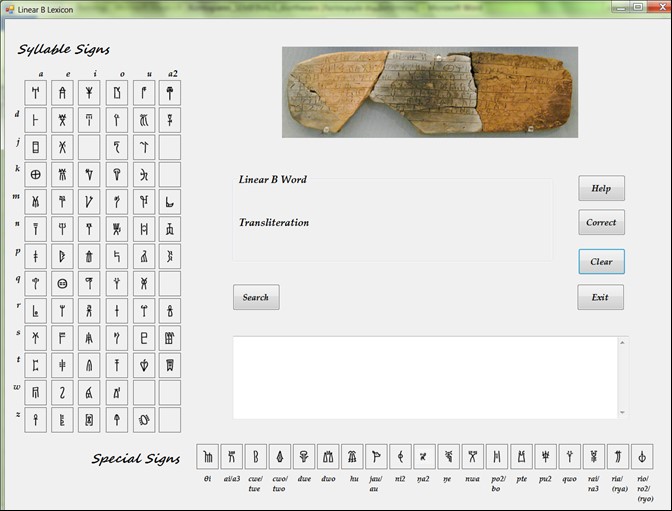
Task: Select the 'ja' syllable sign
Action: (36, 147)
